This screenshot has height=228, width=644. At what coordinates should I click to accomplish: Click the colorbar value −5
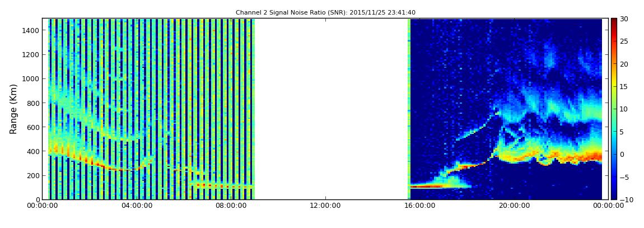(624, 177)
